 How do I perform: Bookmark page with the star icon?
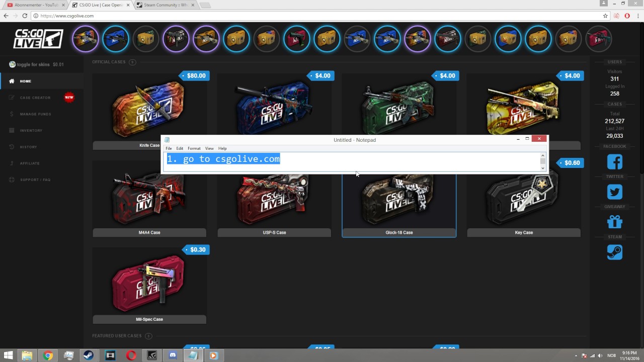click(605, 16)
